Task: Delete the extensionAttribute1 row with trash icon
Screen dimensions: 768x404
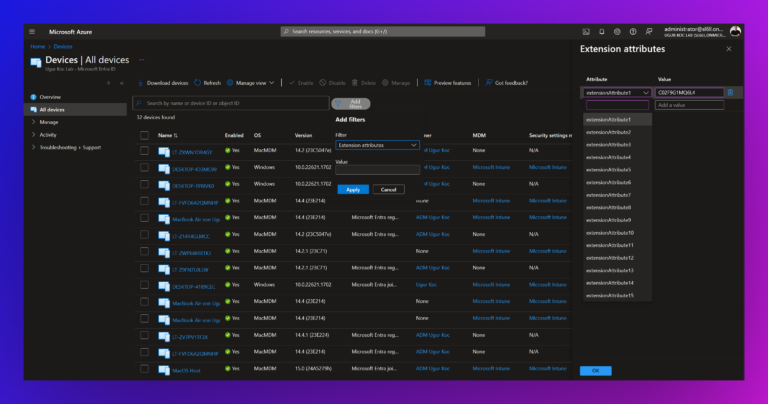Action: click(730, 92)
